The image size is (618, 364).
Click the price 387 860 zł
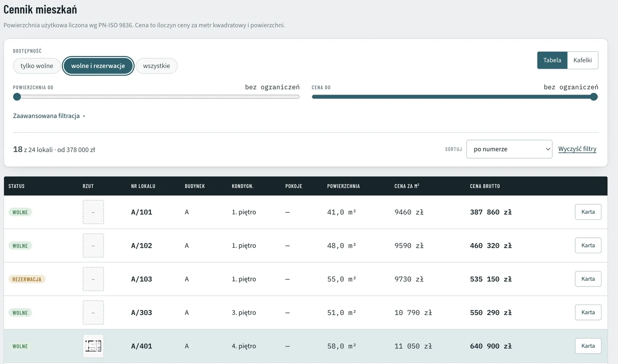tap(491, 212)
